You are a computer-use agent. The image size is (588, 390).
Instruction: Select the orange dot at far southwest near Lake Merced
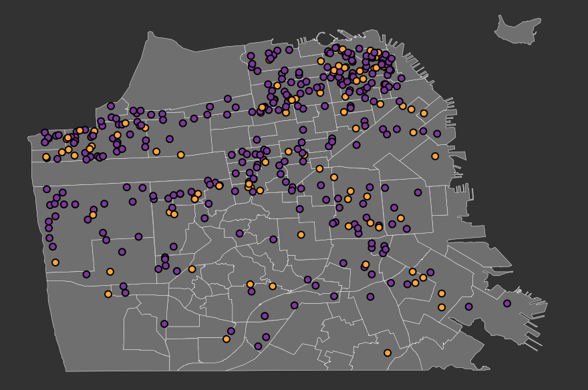point(108,295)
